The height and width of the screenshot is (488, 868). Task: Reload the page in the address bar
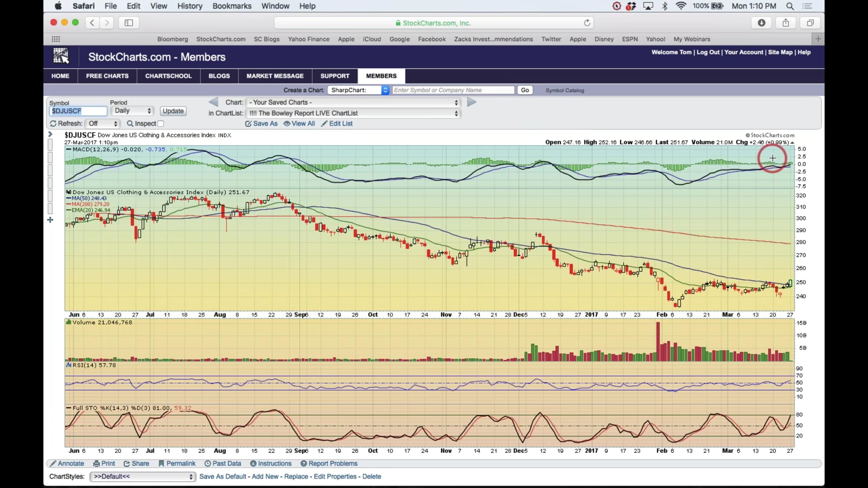587,23
